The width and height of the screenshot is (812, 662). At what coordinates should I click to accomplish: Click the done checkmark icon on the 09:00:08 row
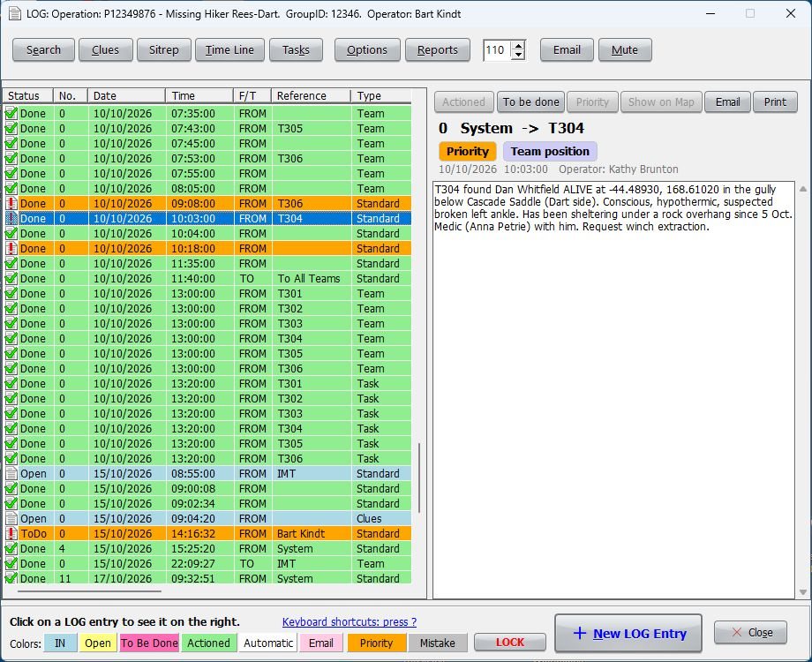pyautogui.click(x=11, y=488)
